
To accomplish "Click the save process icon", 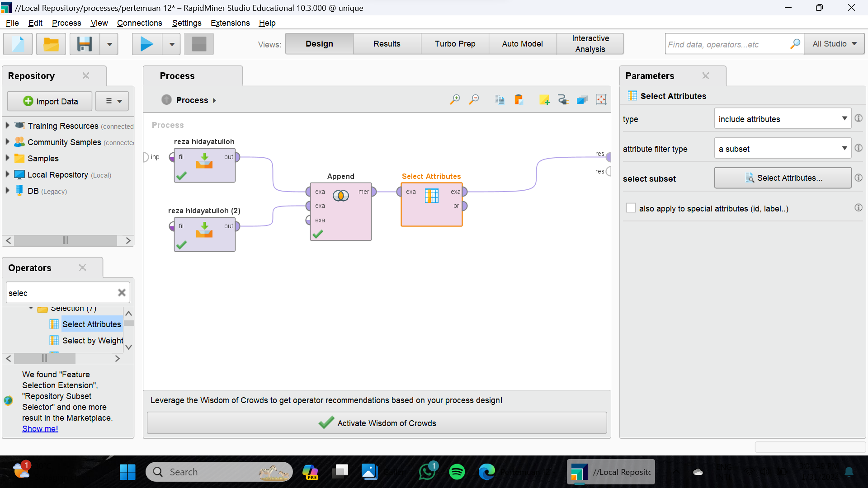I will [x=85, y=44].
